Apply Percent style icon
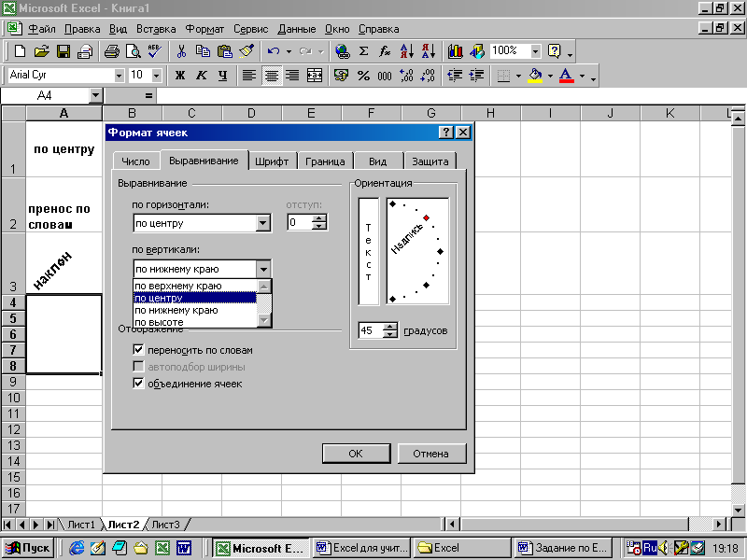 click(363, 76)
